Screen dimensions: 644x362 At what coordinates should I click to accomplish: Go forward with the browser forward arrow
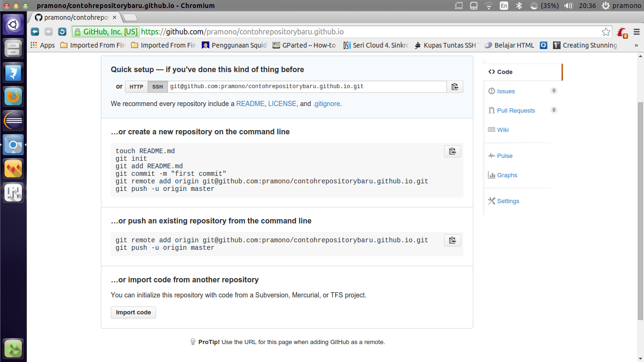tap(49, 32)
